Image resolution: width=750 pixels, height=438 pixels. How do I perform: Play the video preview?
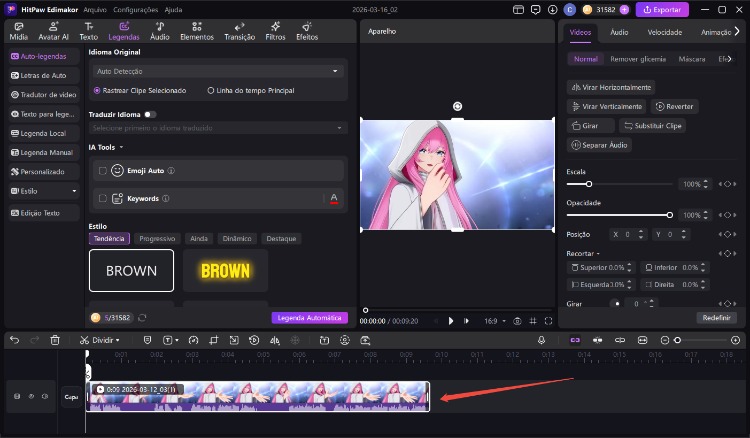451,321
